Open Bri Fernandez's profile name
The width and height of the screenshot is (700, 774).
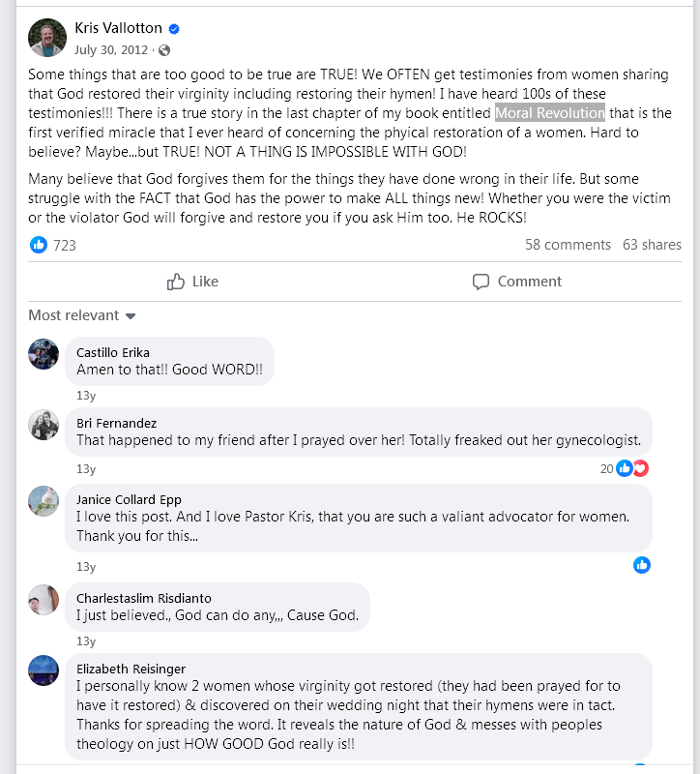[x=116, y=423]
